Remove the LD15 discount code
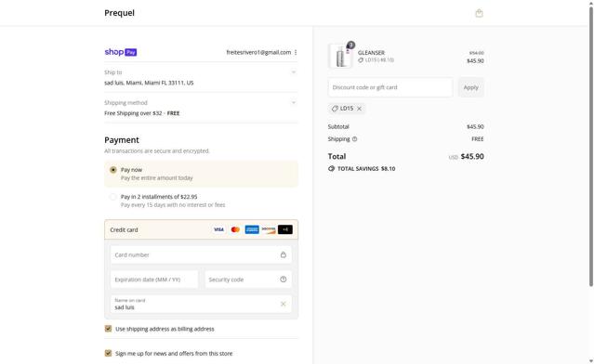Screen dimensions: 594x364 tap(359, 109)
